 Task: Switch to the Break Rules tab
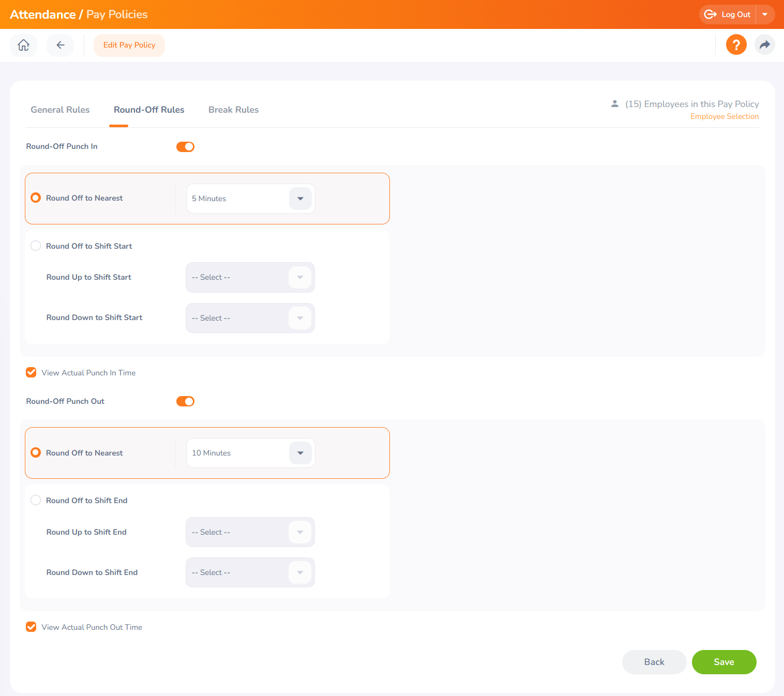233,110
